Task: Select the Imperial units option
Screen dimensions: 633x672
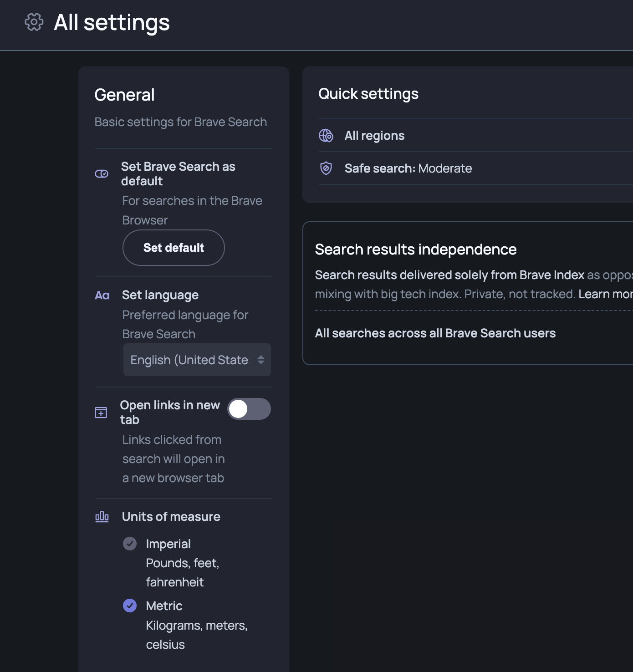Action: [x=130, y=544]
